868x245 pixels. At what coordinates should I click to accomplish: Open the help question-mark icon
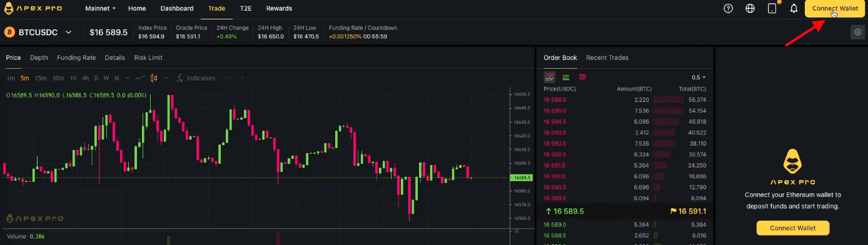coord(728,9)
